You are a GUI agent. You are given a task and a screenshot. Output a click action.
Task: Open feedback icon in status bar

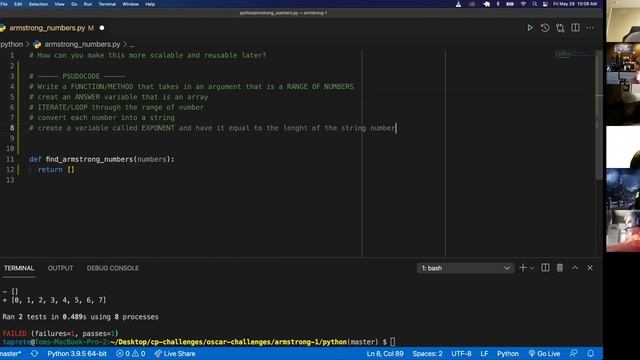pyautogui.click(x=573, y=353)
